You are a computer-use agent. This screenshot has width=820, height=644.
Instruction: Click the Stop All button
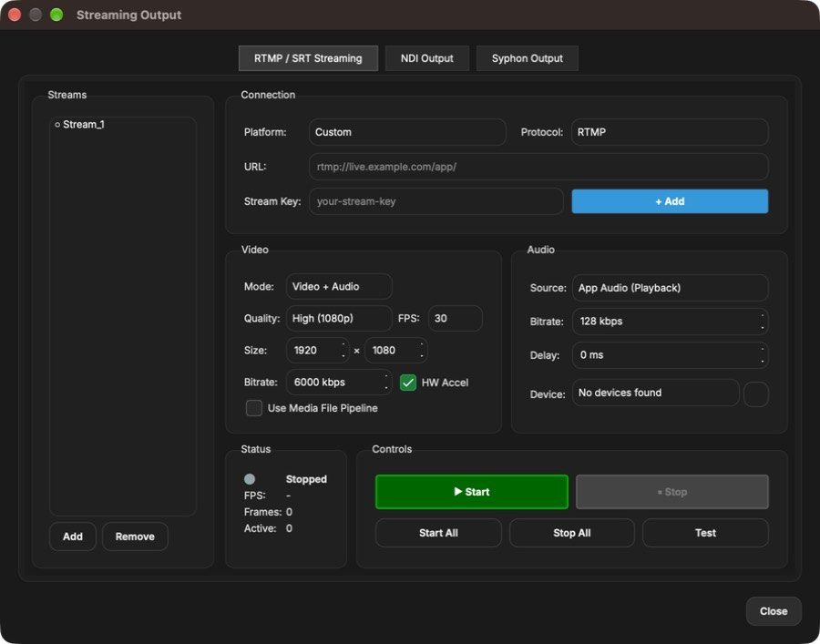pyautogui.click(x=571, y=533)
